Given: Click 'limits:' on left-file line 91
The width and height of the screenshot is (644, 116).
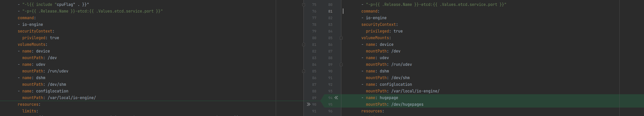Looking at the screenshot, I should [30, 111].
